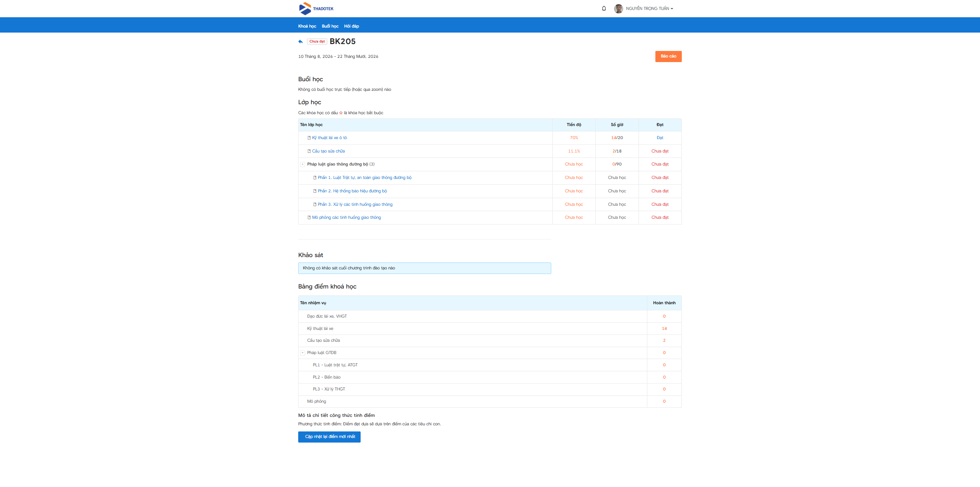
Task: Click the 0/90 hours cell
Action: [x=617, y=164]
